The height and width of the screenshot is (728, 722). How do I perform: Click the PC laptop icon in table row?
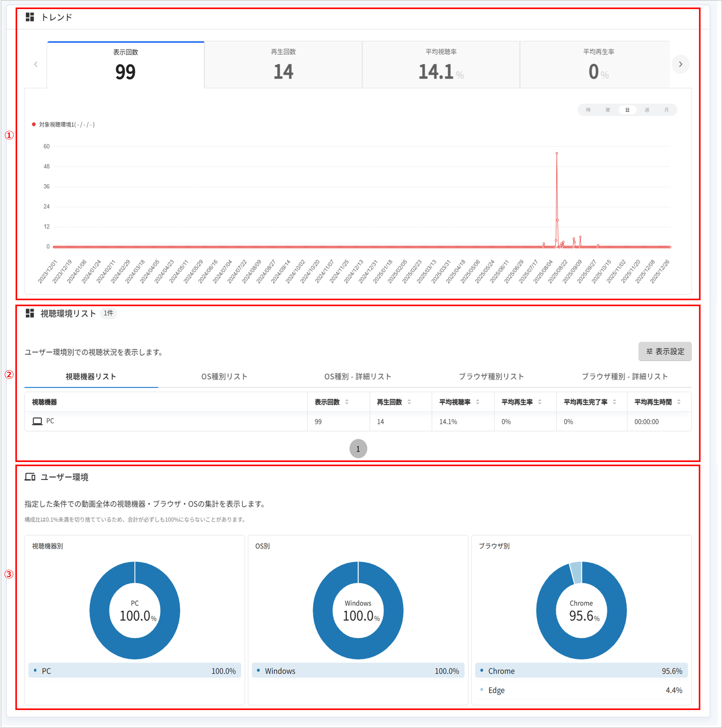(37, 421)
